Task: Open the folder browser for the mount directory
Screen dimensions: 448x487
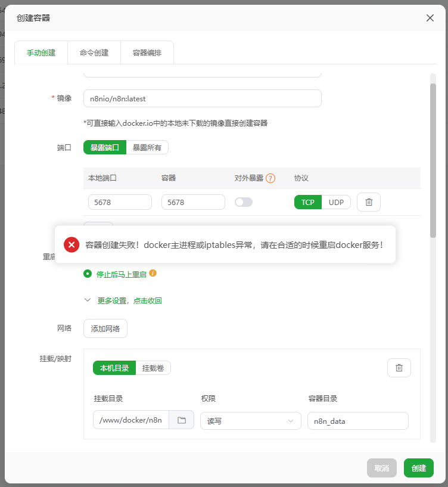Action: coord(182,420)
